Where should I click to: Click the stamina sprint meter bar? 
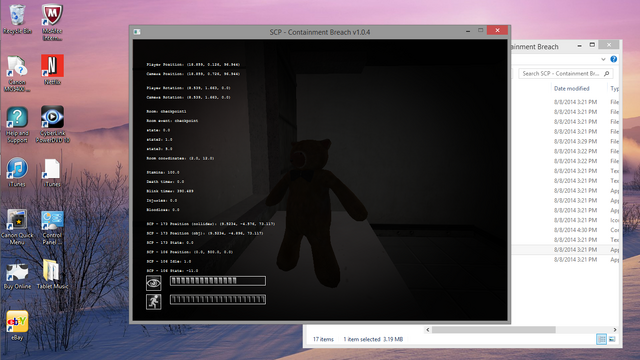218,299
